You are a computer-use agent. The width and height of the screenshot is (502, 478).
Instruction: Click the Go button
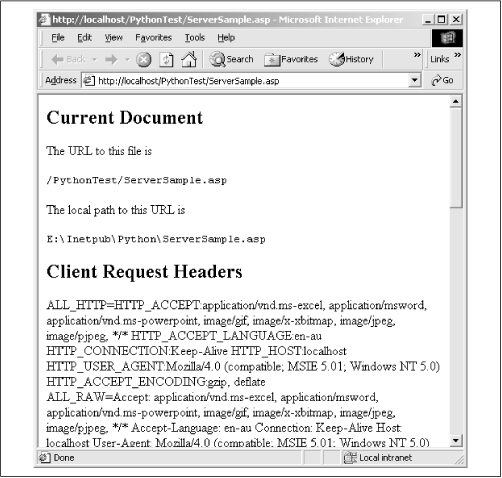pyautogui.click(x=442, y=80)
